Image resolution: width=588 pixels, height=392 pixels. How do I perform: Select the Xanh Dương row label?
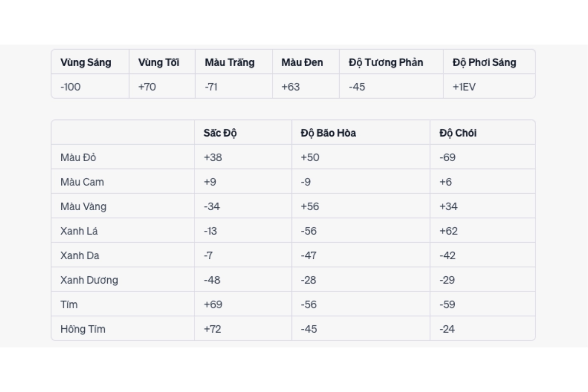click(x=89, y=280)
